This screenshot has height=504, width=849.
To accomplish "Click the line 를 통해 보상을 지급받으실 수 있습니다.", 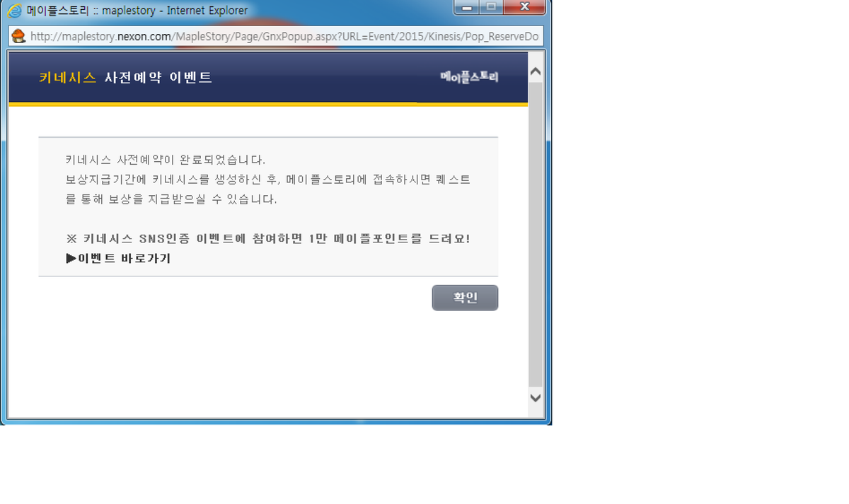I will tap(171, 199).
